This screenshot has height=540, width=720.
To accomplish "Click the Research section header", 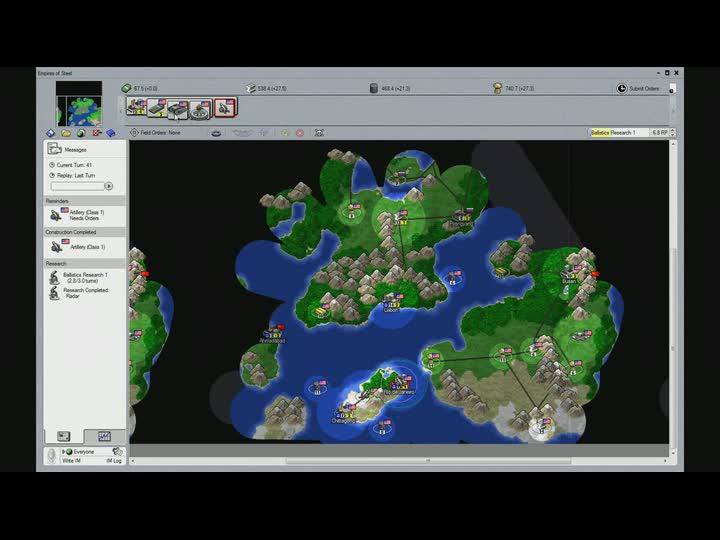I will (85, 264).
